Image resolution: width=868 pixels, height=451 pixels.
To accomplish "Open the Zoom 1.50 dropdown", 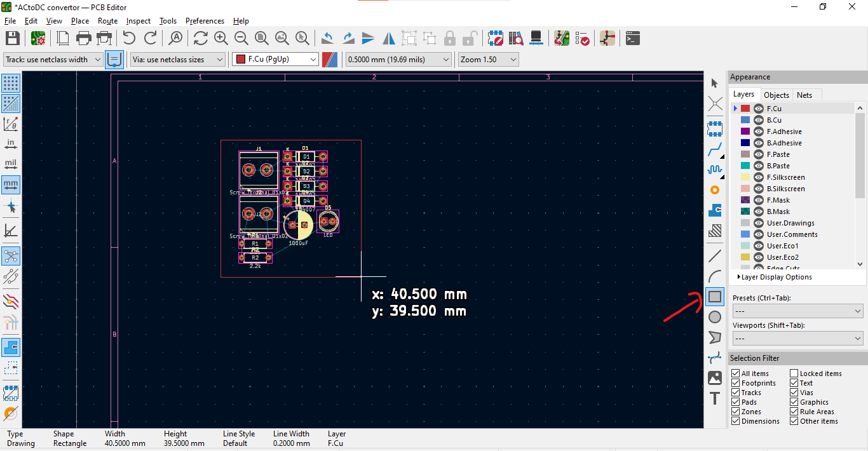I will pyautogui.click(x=489, y=59).
